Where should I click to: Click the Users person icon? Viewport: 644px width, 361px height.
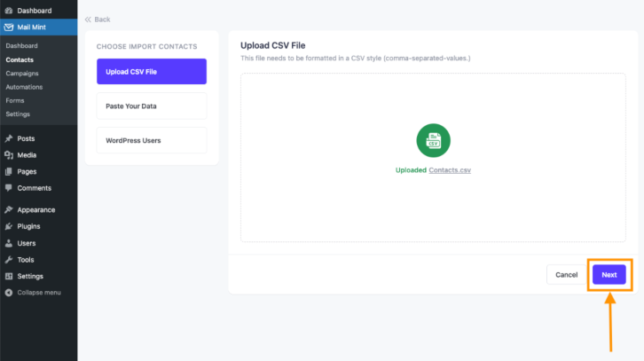(x=9, y=243)
